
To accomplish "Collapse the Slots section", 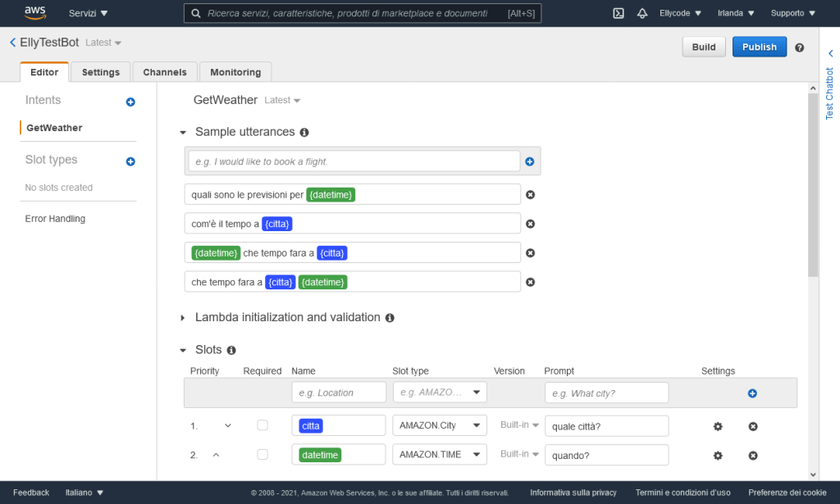I will [x=183, y=351].
